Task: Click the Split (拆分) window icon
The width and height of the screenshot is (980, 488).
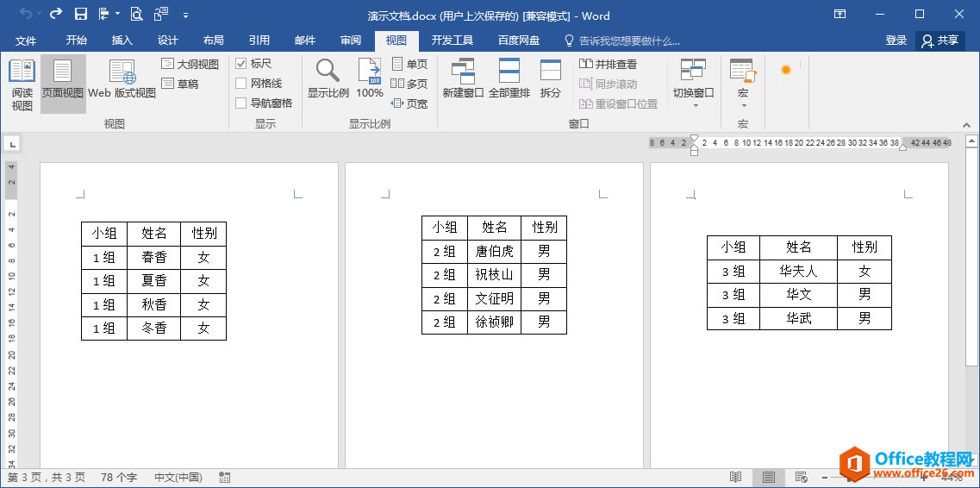Action: point(551,78)
